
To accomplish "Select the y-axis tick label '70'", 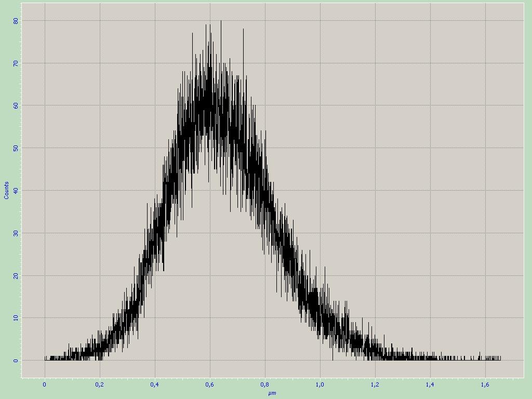I will (x=15, y=63).
